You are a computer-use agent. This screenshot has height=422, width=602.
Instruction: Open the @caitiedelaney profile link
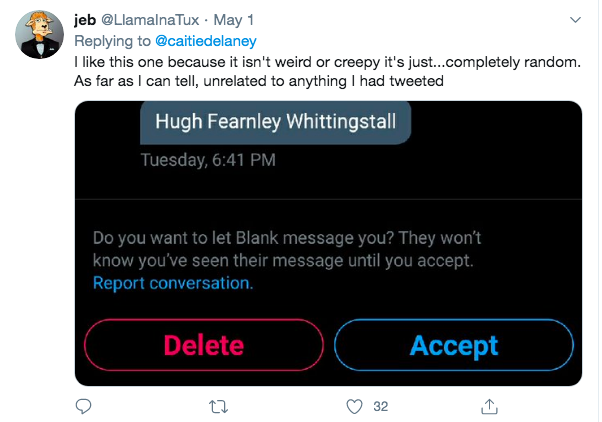[206, 41]
